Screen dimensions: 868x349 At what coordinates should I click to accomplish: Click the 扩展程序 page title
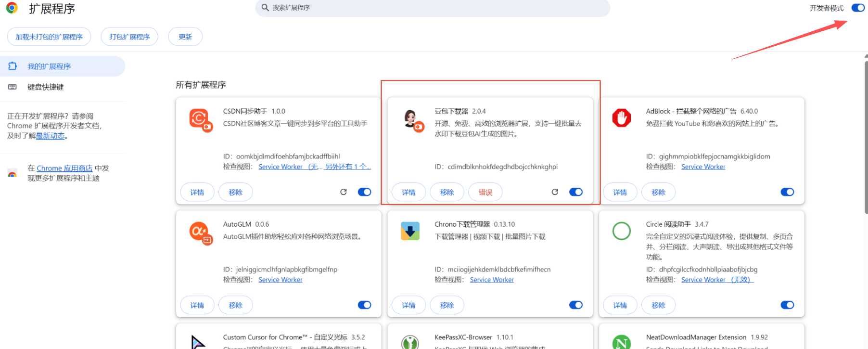(x=52, y=9)
